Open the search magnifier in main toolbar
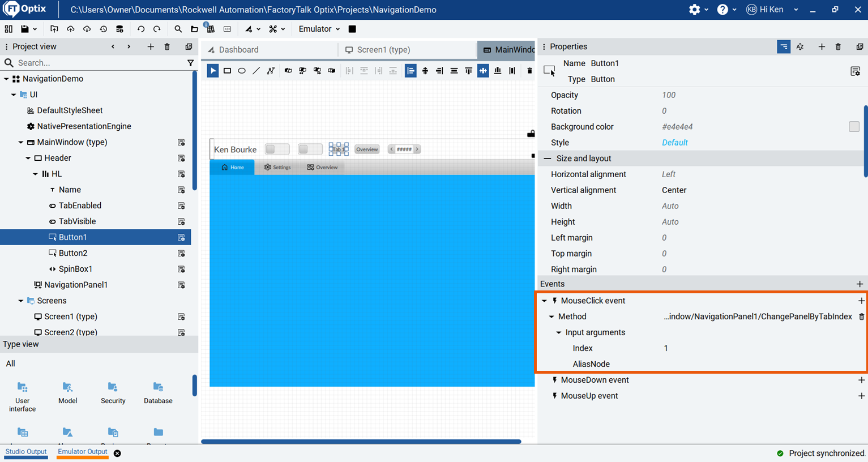Image resolution: width=868 pixels, height=462 pixels. pos(178,29)
